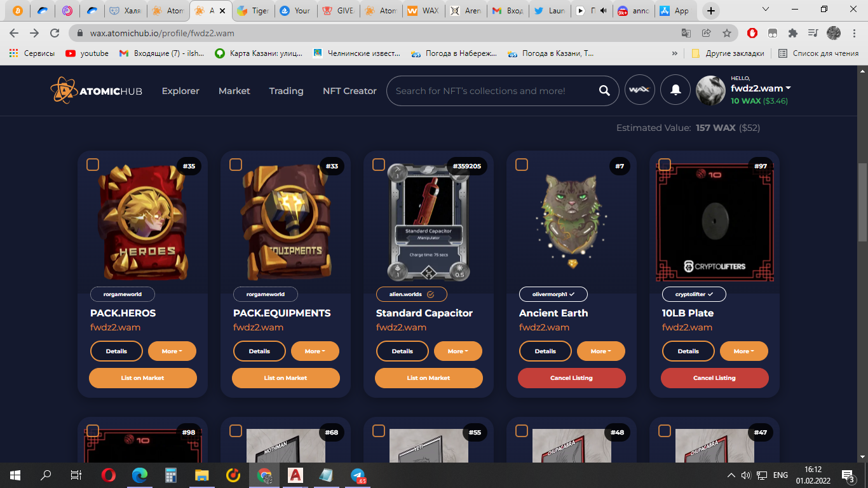Click the share page icon
This screenshot has height=488, width=868.
[706, 33]
